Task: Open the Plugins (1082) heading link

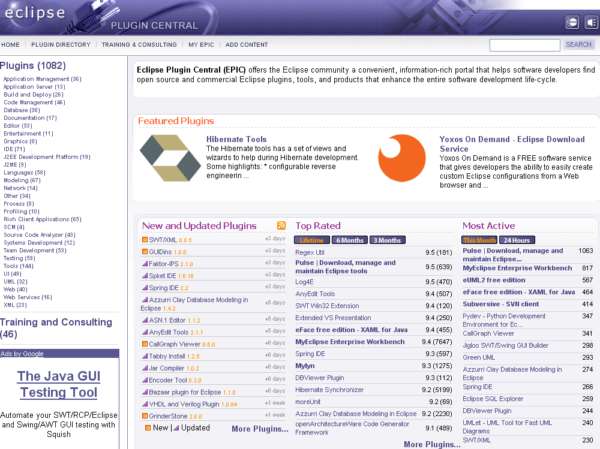Action: click(33, 66)
